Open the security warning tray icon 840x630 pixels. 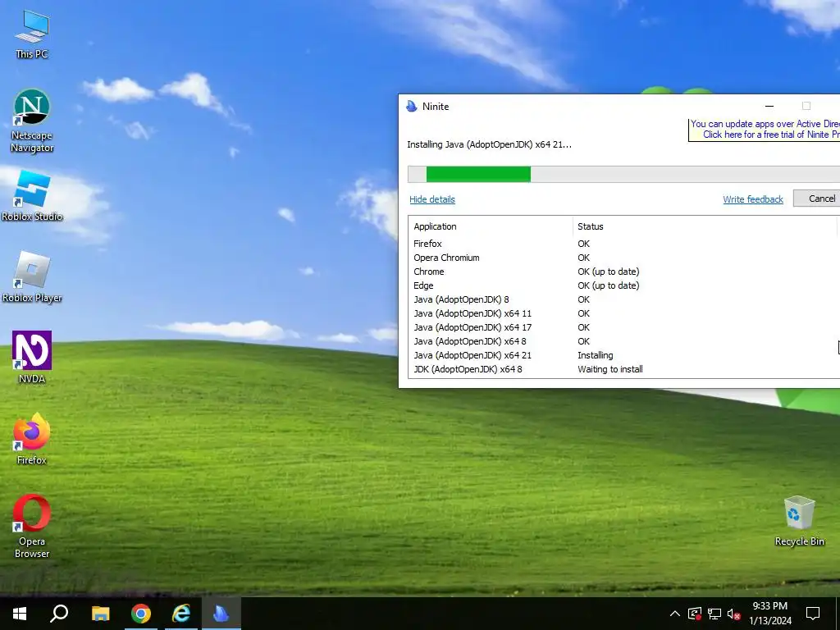click(x=695, y=614)
